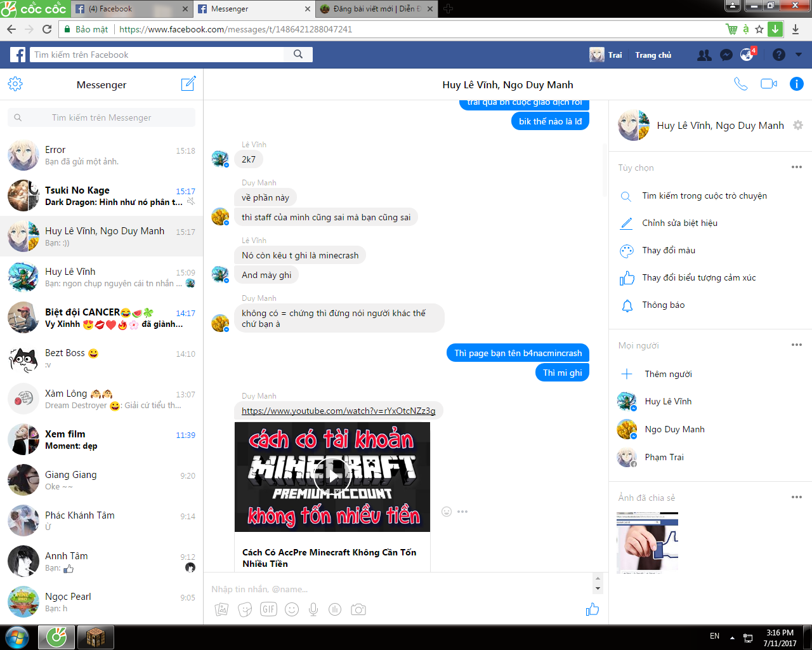Open Minecraft from the taskbar
The height and width of the screenshot is (650, 812).
pyautogui.click(x=95, y=637)
